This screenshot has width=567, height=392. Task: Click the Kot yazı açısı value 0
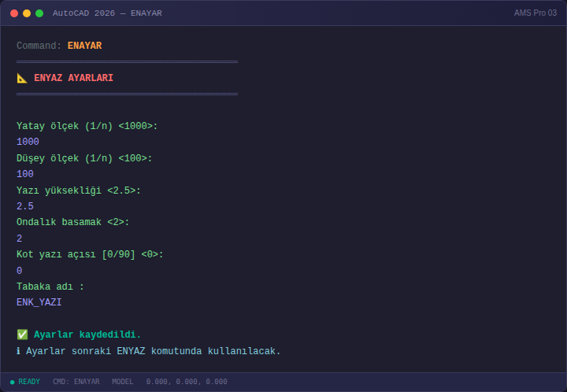coord(20,270)
